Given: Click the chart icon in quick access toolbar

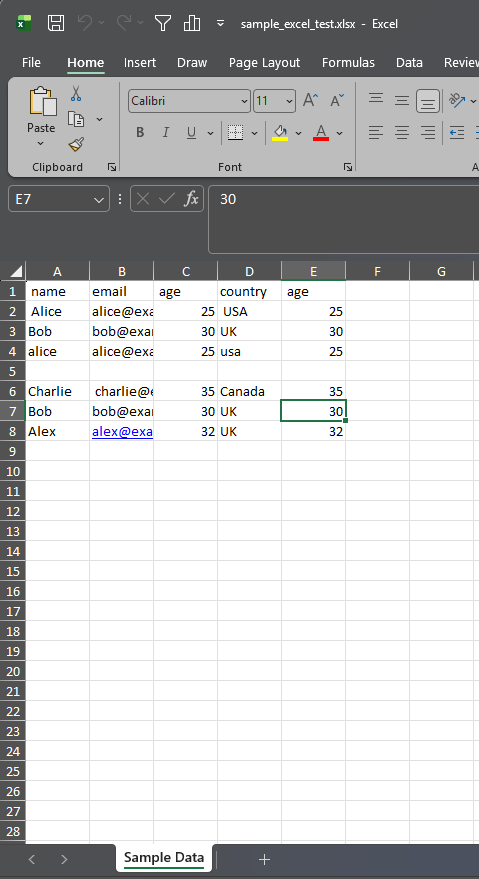Looking at the screenshot, I should [x=192, y=23].
